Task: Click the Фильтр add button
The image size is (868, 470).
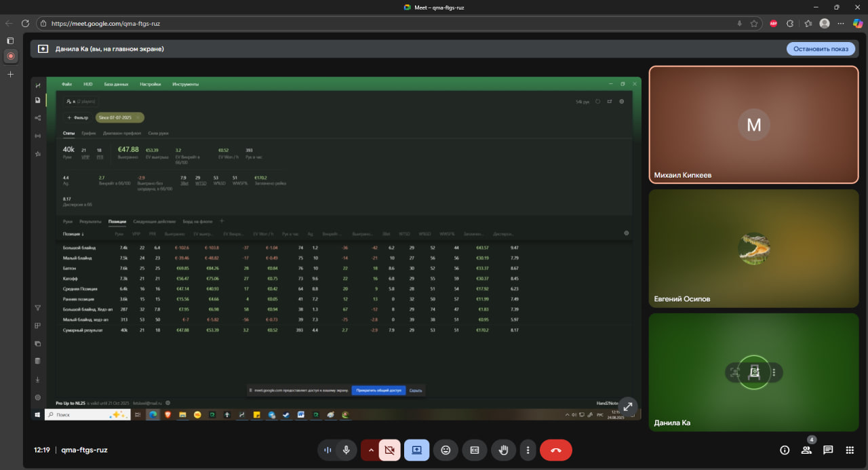Action: click(x=77, y=117)
